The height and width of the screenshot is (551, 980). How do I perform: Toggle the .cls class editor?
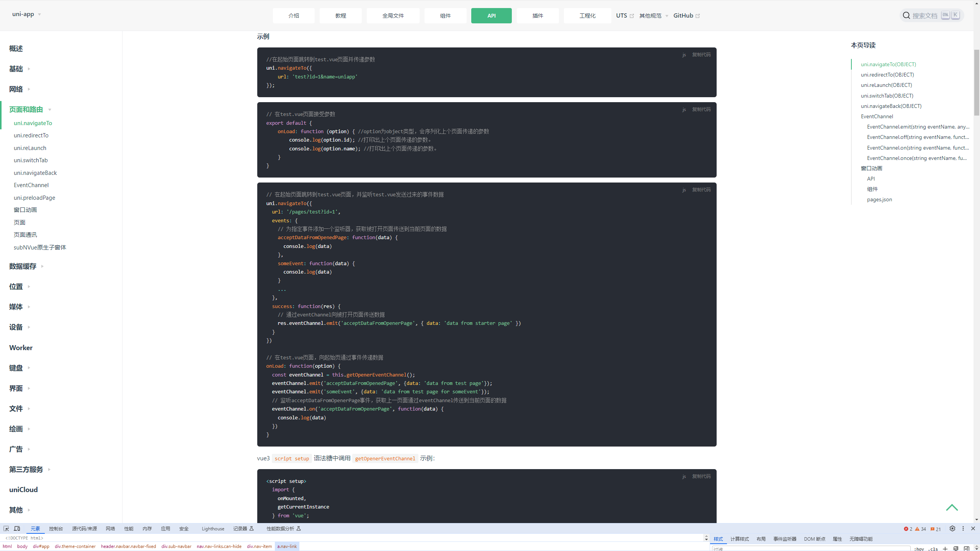(933, 549)
